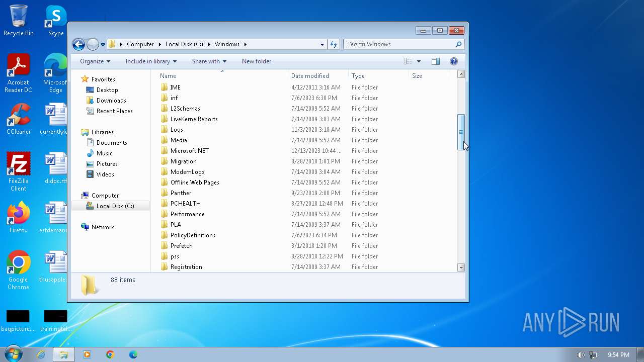The width and height of the screenshot is (644, 362).
Task: Launch Internet Explorer from the taskbar
Action: click(41, 354)
